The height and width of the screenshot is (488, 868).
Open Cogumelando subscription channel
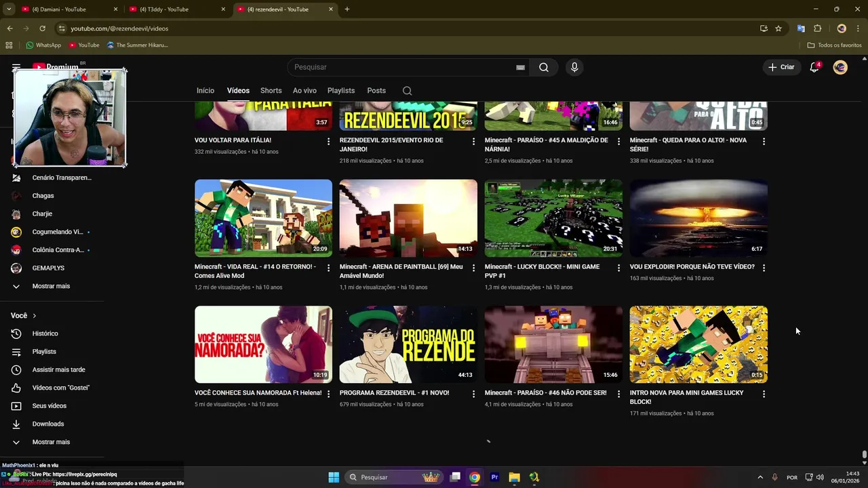pos(57,232)
